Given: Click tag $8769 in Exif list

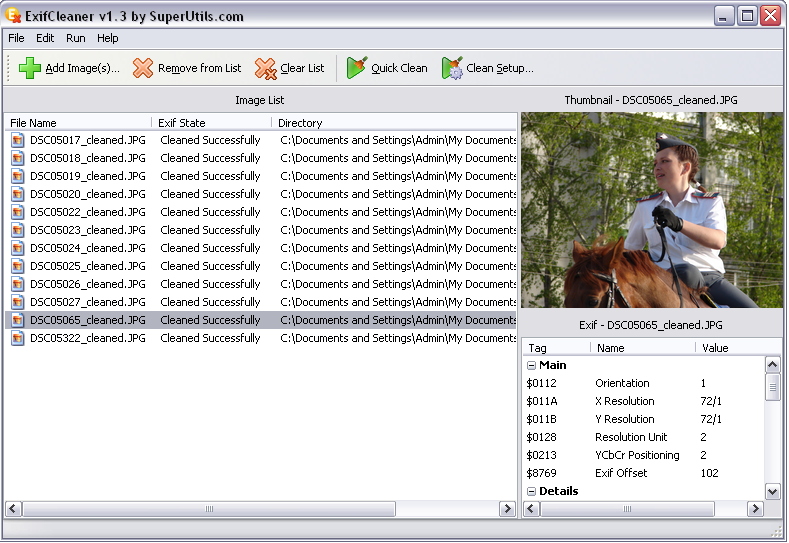Looking at the screenshot, I should point(541,474).
